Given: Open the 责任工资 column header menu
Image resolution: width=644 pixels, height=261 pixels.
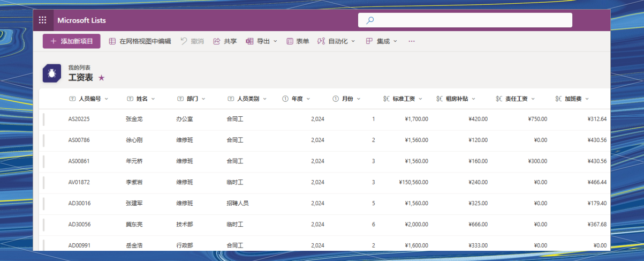Looking at the screenshot, I should 533,99.
